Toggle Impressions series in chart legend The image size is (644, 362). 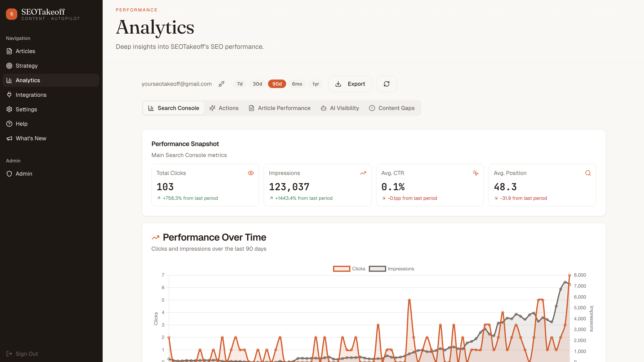pos(391,269)
